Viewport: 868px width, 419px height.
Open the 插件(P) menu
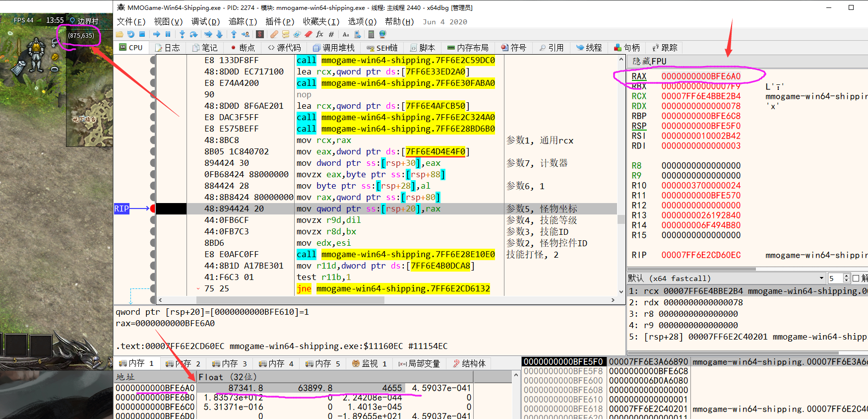[280, 21]
